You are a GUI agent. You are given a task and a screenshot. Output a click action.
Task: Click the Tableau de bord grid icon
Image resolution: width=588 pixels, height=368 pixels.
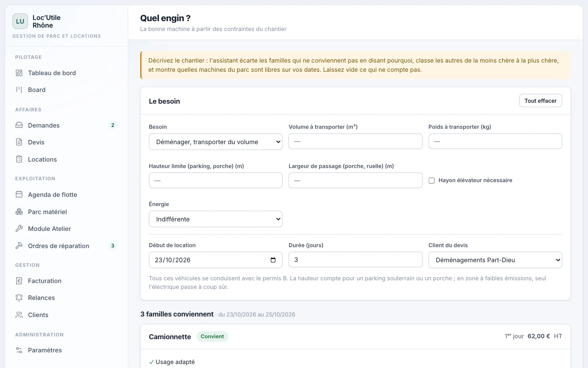[x=19, y=73]
